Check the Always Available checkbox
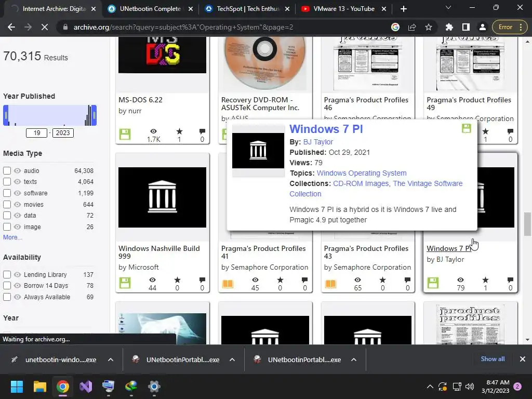Viewport: 532px width, 399px height. point(7,297)
